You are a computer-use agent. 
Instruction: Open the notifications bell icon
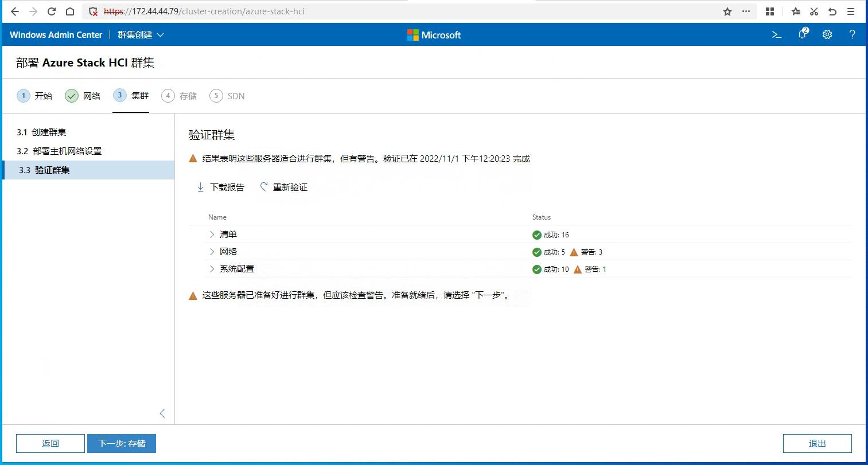click(x=803, y=34)
